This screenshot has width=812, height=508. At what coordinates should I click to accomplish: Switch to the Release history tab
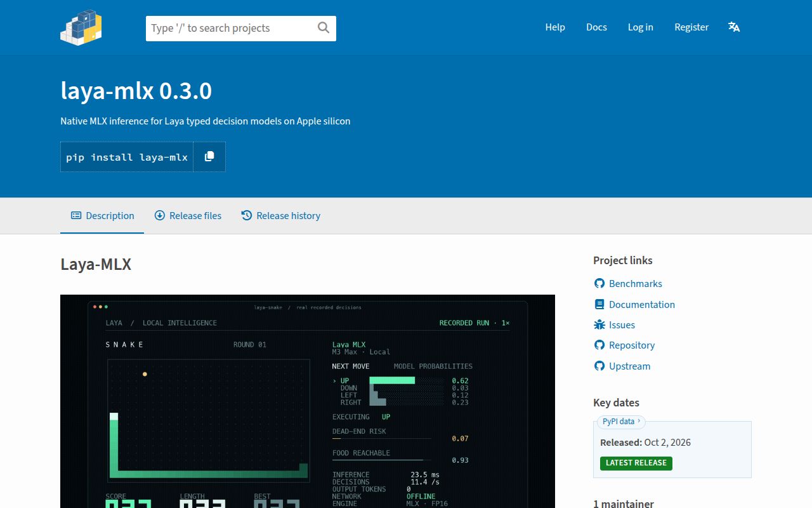click(280, 216)
